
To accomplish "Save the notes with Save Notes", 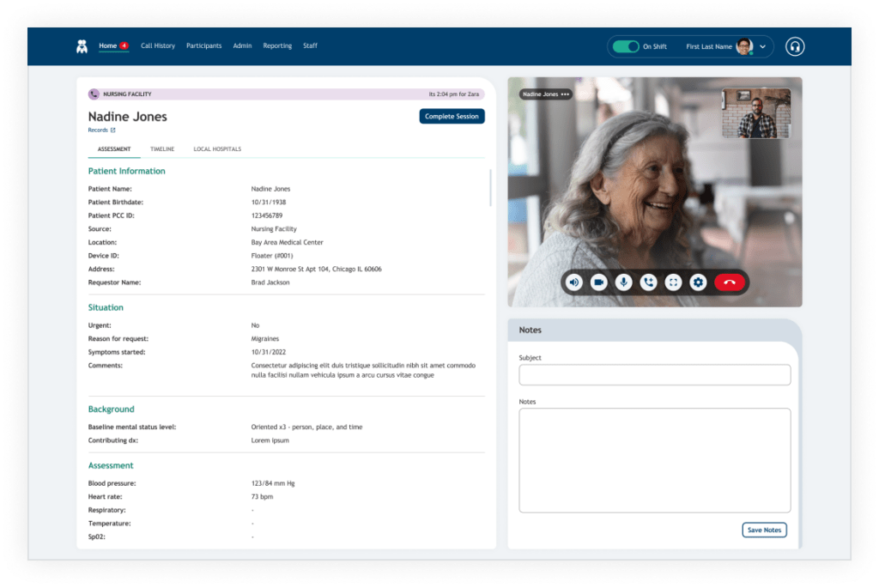I will pyautogui.click(x=764, y=530).
